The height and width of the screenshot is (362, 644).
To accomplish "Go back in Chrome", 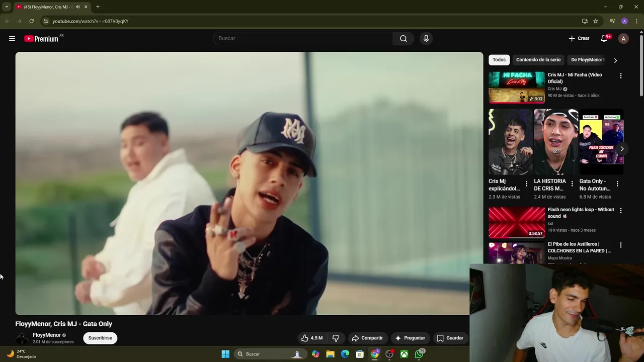I will coord(7,21).
